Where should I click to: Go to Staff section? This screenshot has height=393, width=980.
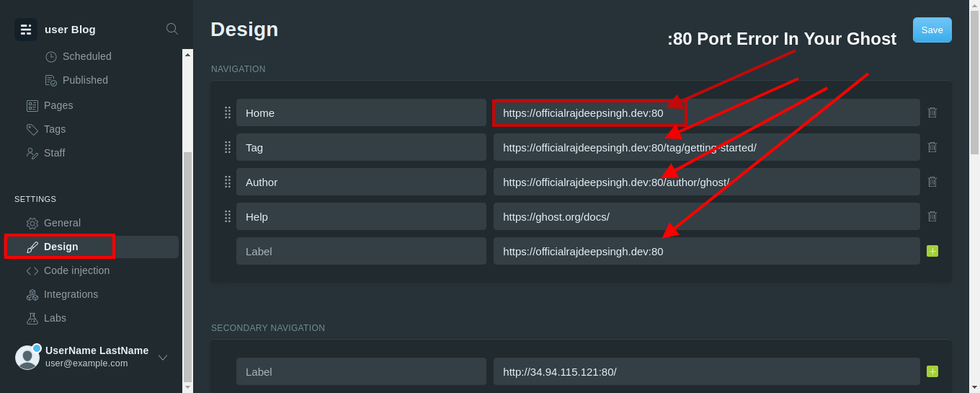click(x=55, y=153)
